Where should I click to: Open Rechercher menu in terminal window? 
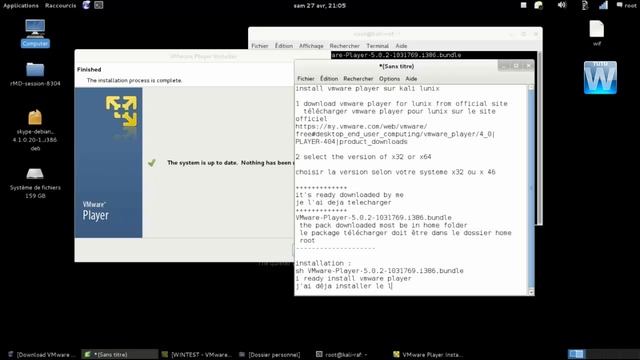[x=344, y=46]
